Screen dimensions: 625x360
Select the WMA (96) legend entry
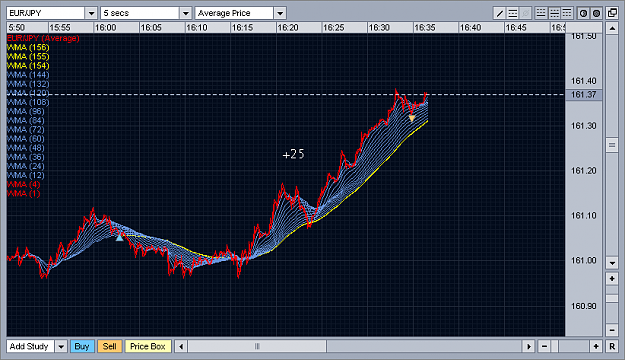pyautogui.click(x=26, y=112)
